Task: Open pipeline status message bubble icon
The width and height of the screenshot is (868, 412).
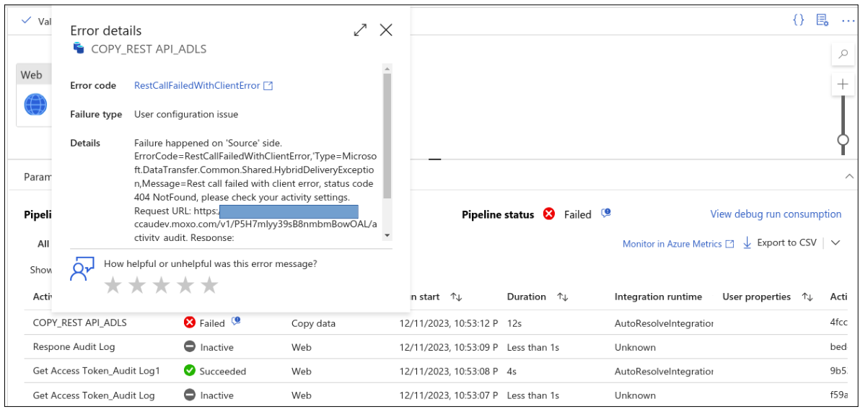Action: 606,213
